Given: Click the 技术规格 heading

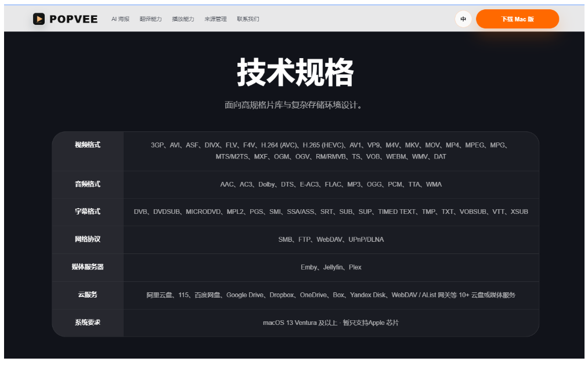Looking at the screenshot, I should (295, 73).
